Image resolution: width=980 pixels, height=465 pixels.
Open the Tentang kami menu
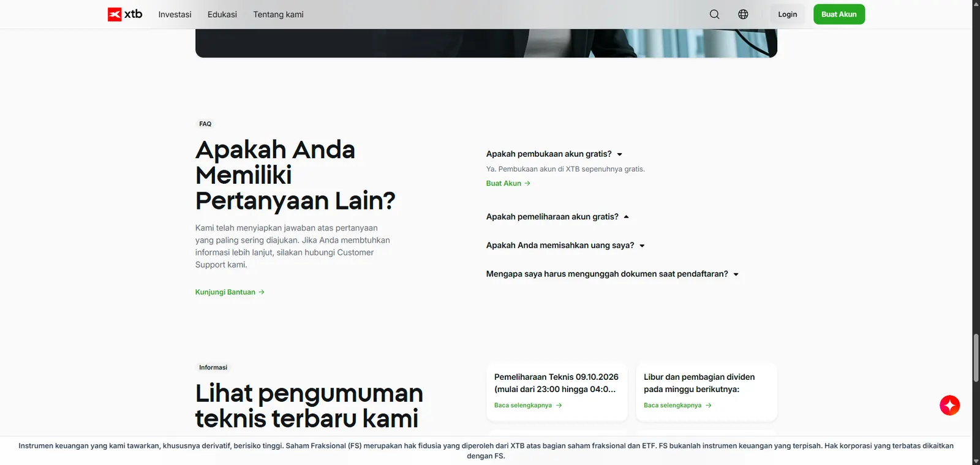click(x=278, y=14)
